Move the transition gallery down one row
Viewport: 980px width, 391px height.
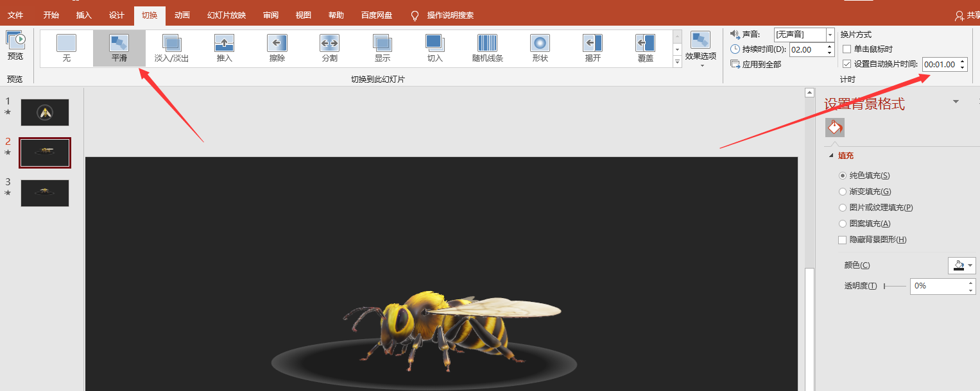pos(677,49)
